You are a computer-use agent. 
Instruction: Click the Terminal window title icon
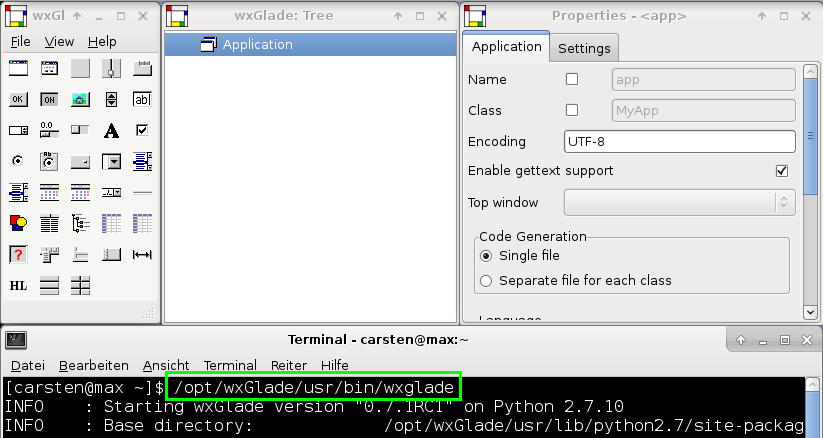coord(16,340)
